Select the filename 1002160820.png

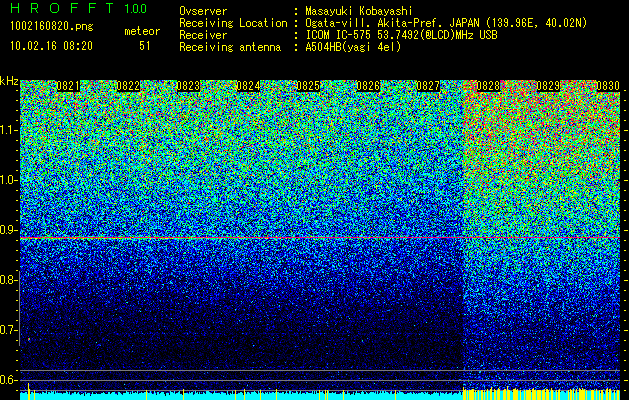point(52,27)
